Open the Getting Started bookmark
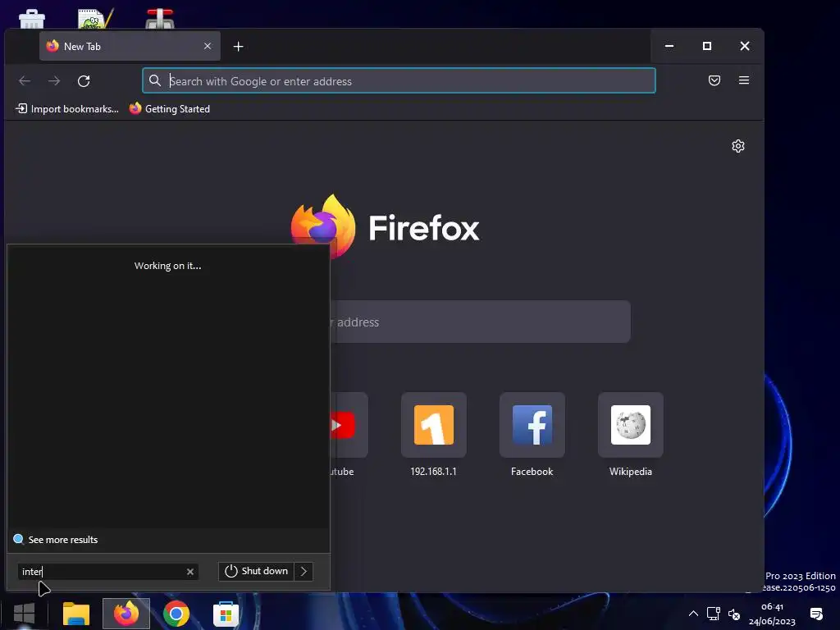This screenshot has height=630, width=840. pos(170,109)
